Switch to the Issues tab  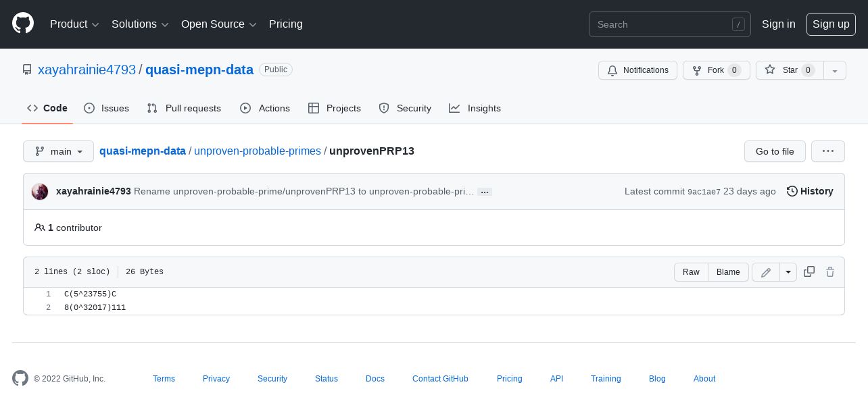(x=106, y=108)
